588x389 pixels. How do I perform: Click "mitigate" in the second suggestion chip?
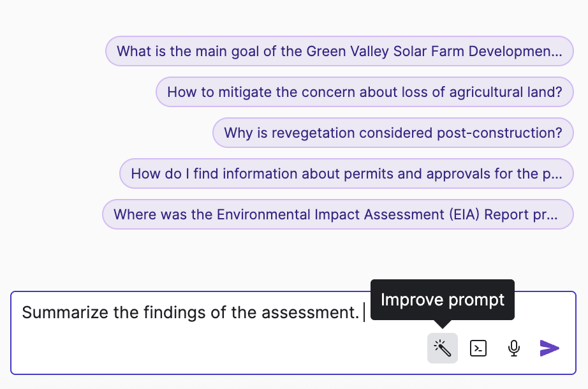(245, 92)
